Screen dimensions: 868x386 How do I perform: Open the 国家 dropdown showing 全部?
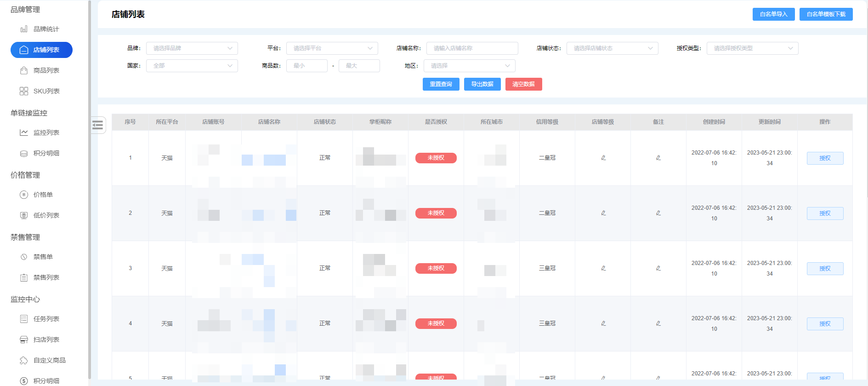192,66
